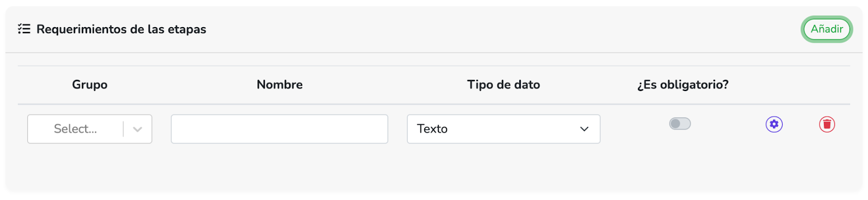Expand the Tipo de dato dropdown
The width and height of the screenshot is (868, 200).
[503, 129]
